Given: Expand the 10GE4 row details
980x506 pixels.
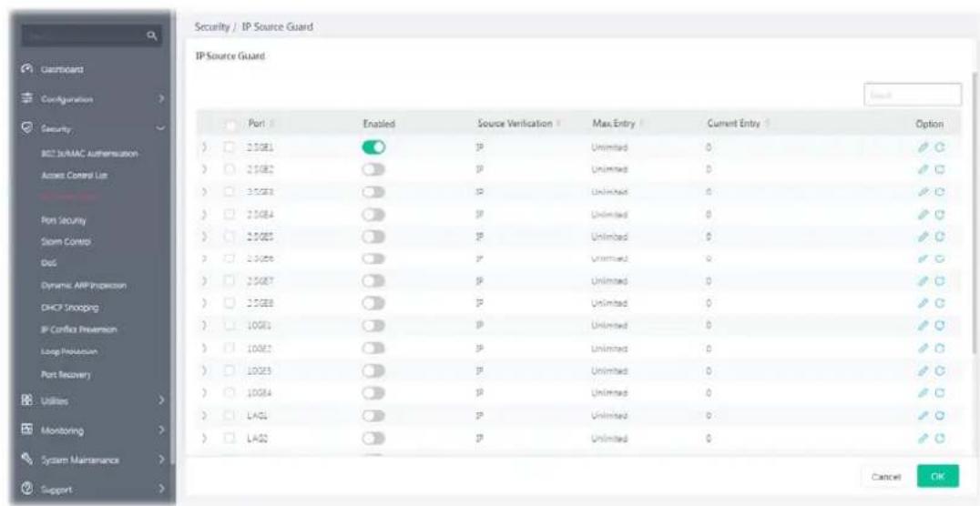Looking at the screenshot, I should pyautogui.click(x=205, y=392).
